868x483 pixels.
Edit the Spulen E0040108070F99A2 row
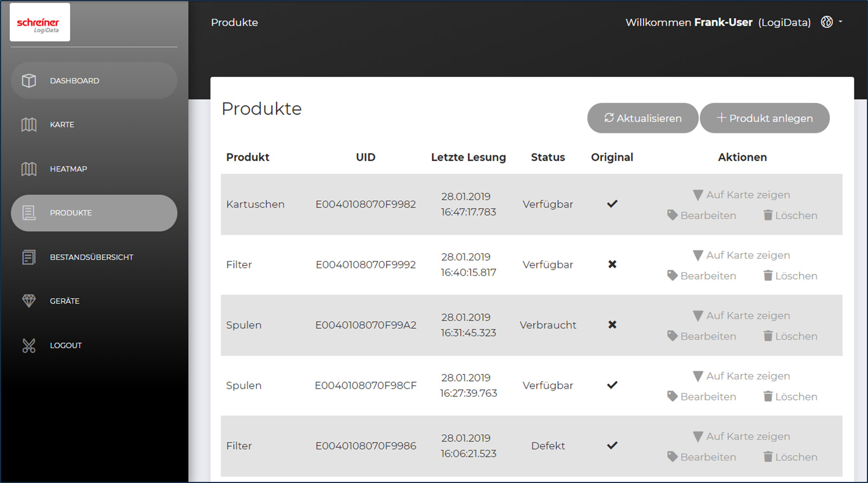tap(702, 336)
